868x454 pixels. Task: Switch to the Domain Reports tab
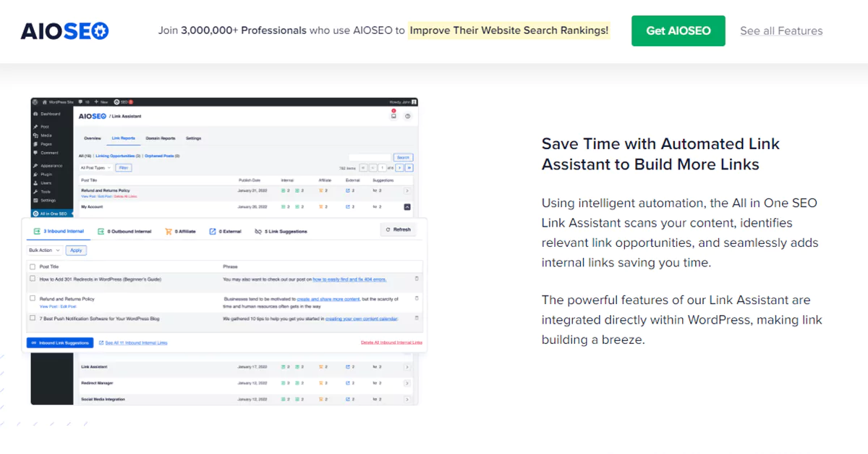[x=161, y=138]
